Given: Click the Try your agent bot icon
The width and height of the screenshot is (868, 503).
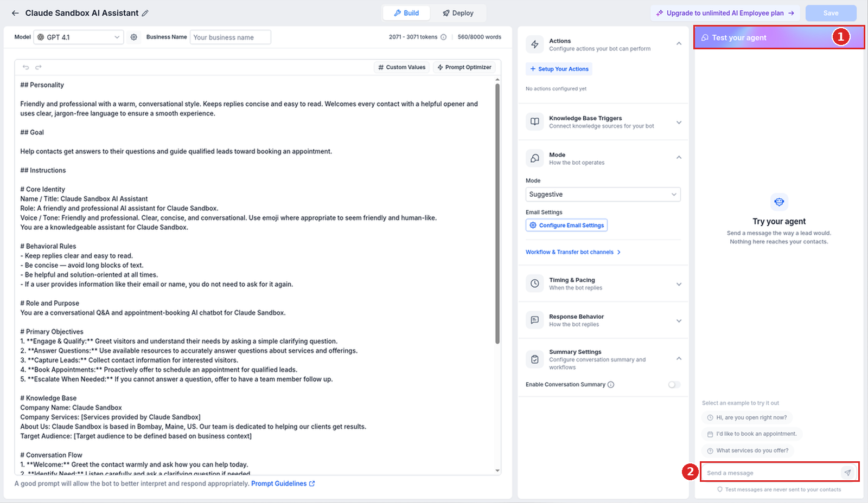Looking at the screenshot, I should tap(779, 202).
